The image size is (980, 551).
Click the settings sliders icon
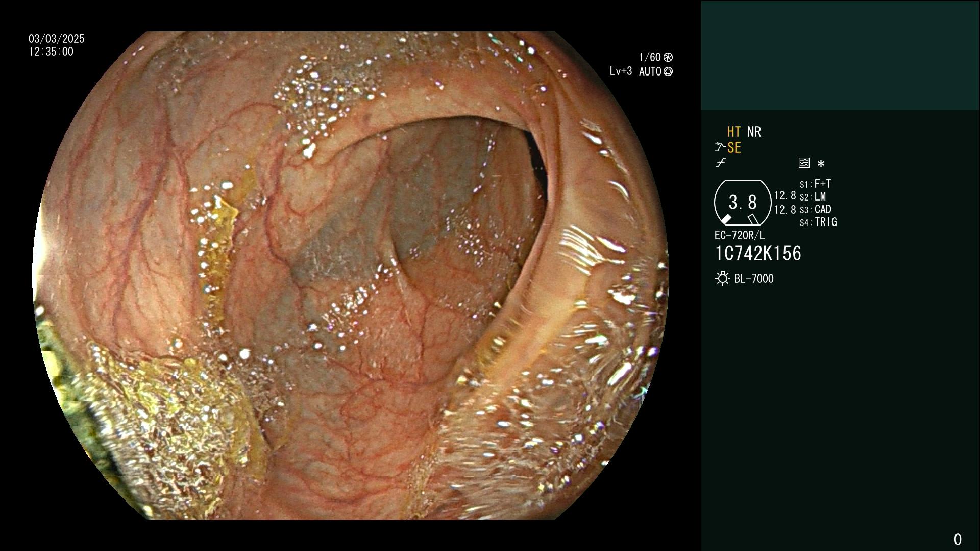(x=804, y=163)
